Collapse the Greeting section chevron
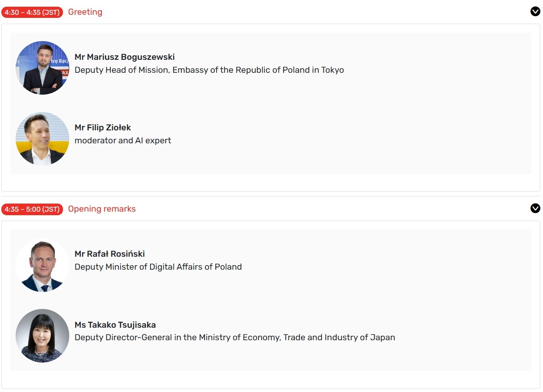 [535, 12]
